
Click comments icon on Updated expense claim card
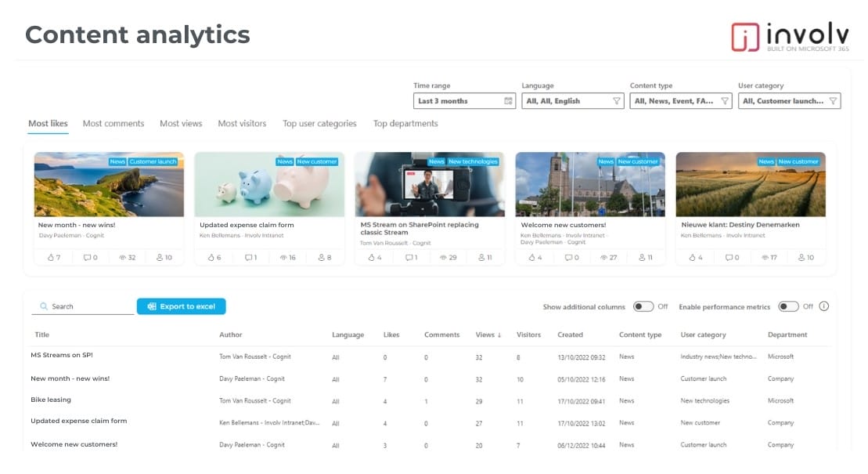[x=249, y=257]
